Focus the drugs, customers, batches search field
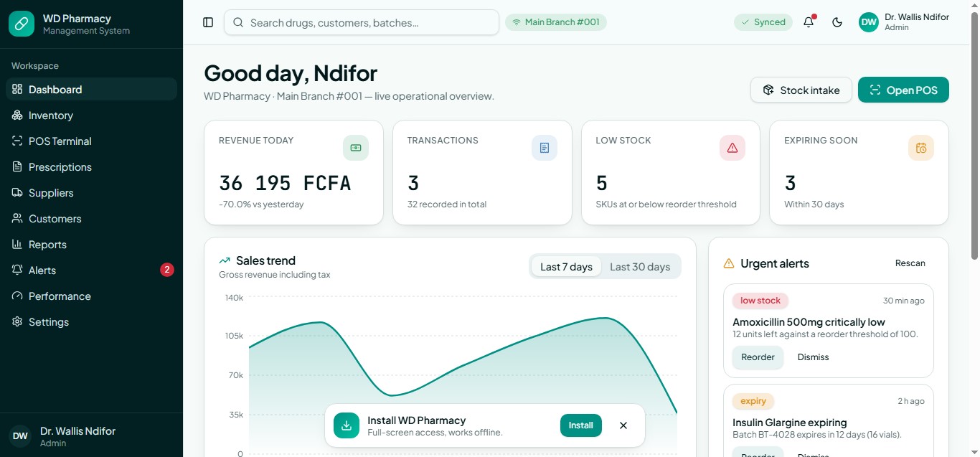 (362, 22)
